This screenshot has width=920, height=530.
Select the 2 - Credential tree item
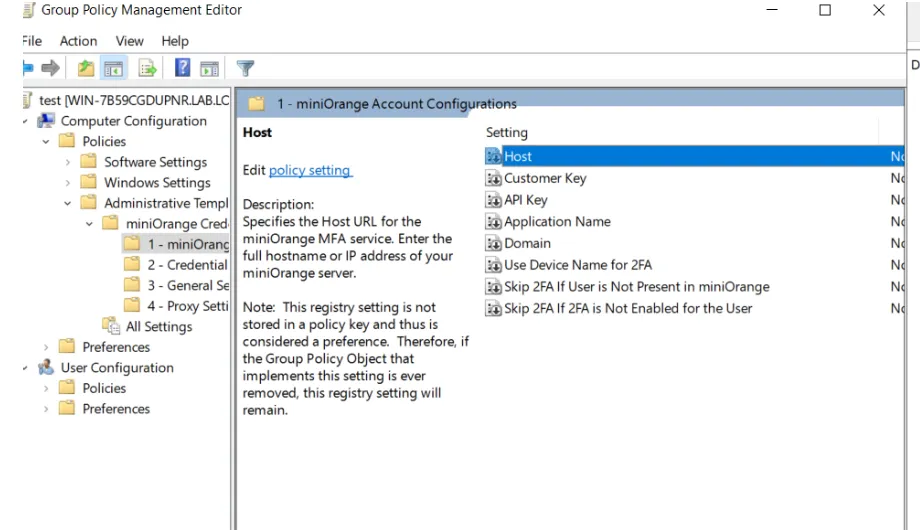(x=187, y=265)
